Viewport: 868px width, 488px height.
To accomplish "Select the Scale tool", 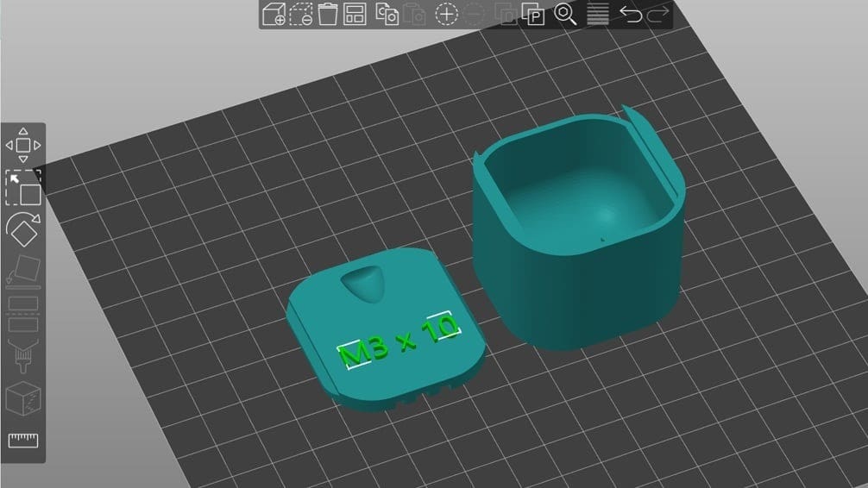I will point(23,188).
